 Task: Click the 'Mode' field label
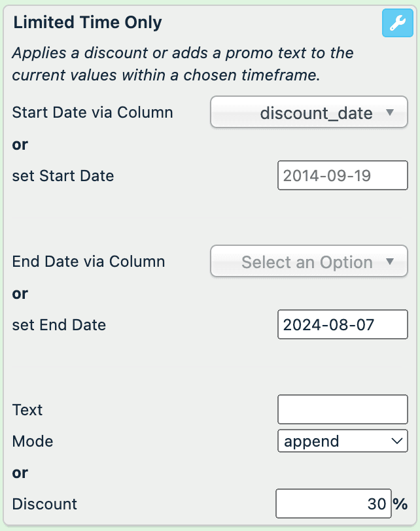point(33,441)
